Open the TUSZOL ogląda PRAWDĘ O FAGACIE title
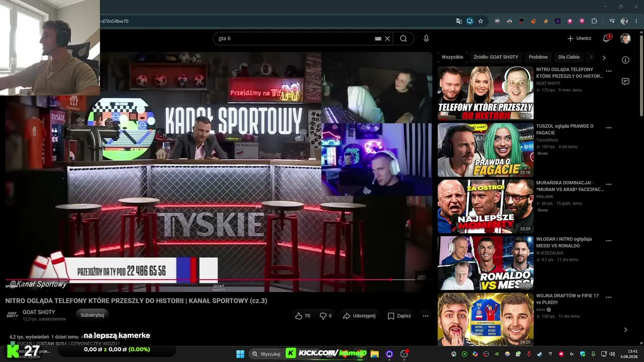Viewport: 644px width, 362px height. click(565, 129)
